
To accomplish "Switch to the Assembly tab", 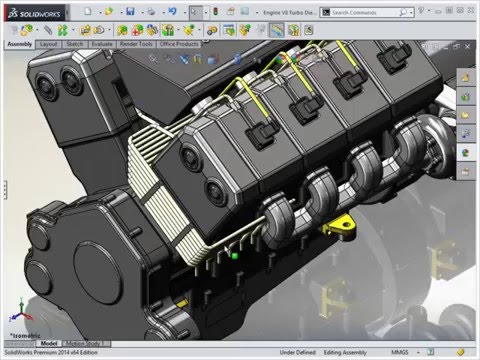I will pyautogui.click(x=20, y=44).
